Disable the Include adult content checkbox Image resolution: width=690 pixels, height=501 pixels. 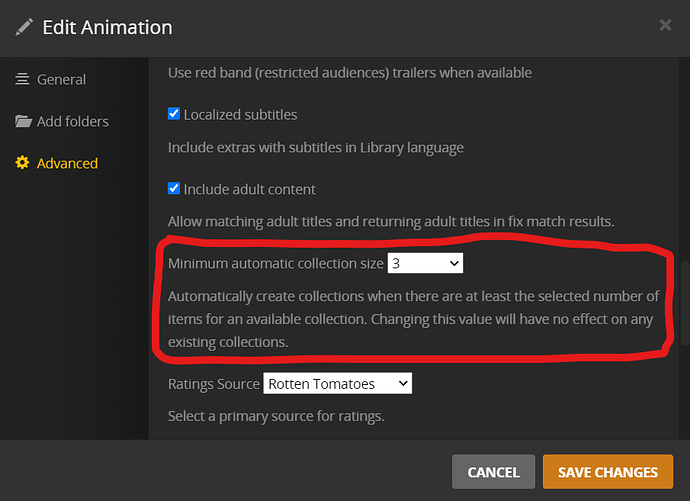tap(174, 189)
